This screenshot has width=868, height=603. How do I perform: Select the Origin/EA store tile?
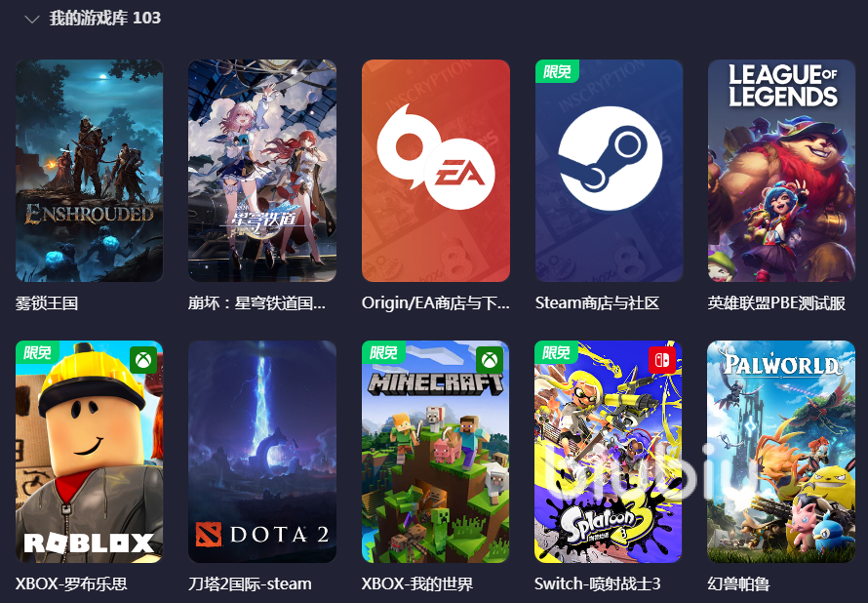click(436, 171)
